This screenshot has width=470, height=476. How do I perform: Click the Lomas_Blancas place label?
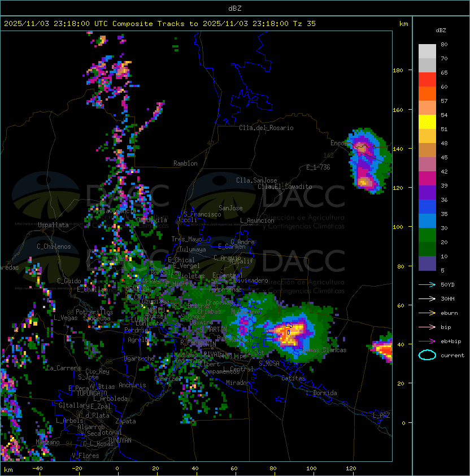click(x=324, y=350)
